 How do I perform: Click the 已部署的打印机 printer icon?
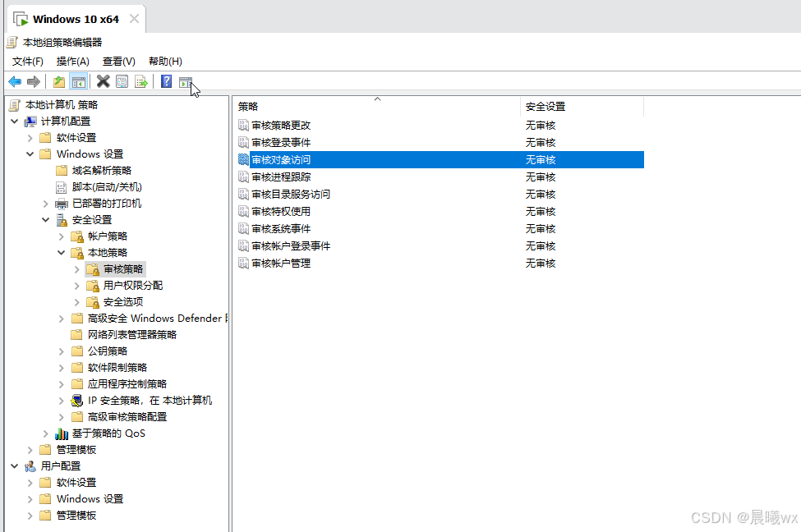(x=62, y=204)
